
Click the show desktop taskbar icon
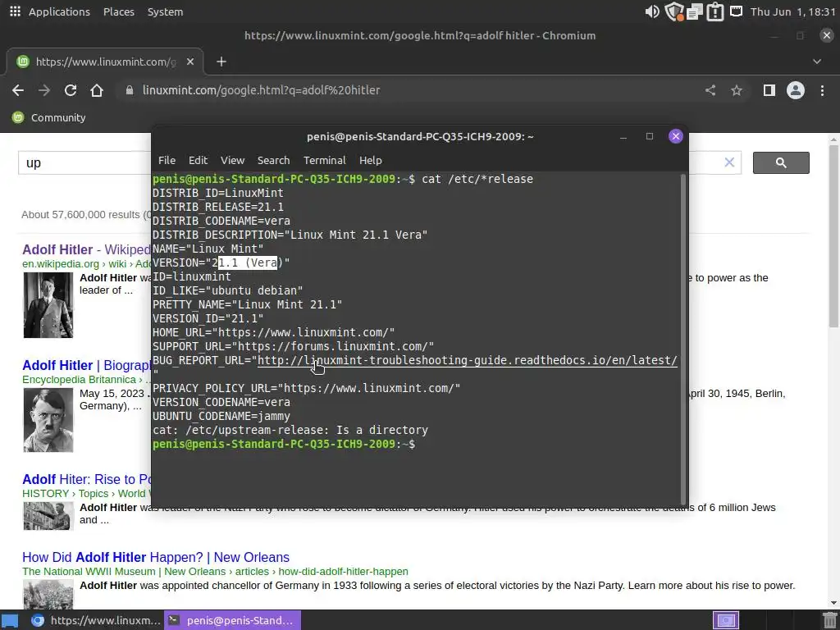pos(10,620)
